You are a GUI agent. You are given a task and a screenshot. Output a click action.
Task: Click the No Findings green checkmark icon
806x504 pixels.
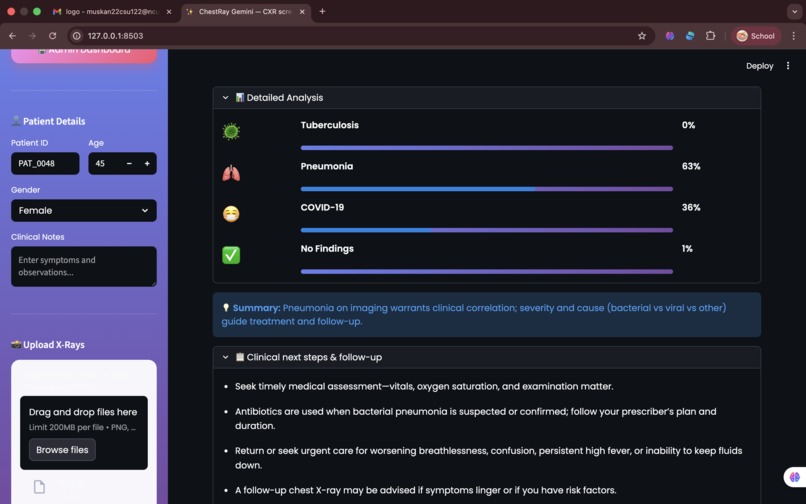231,255
